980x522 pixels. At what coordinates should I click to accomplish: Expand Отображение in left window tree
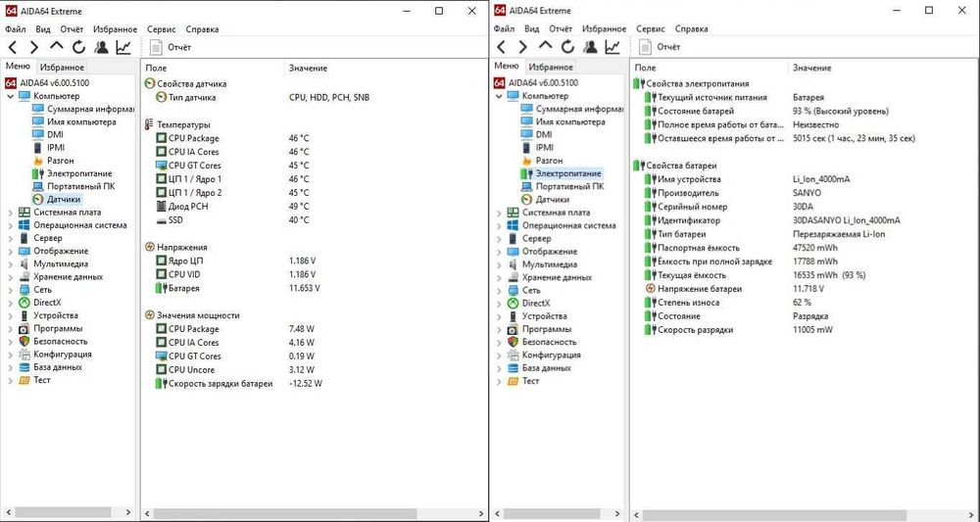pos(10,252)
